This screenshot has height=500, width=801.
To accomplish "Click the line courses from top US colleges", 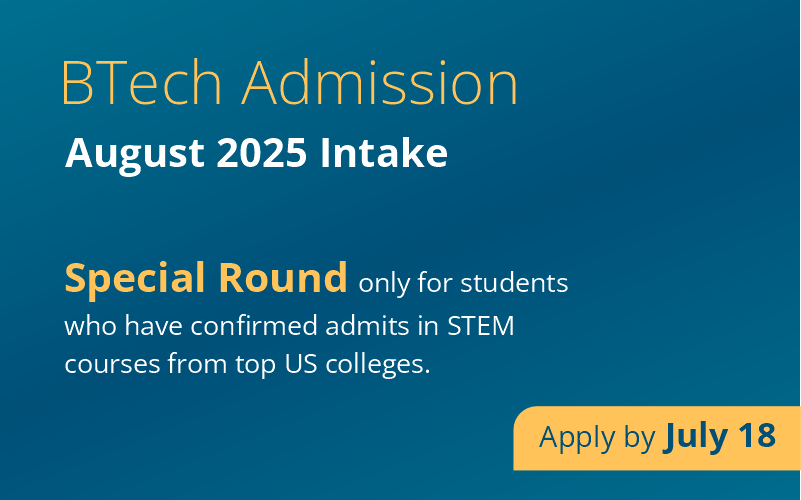I will tap(248, 365).
